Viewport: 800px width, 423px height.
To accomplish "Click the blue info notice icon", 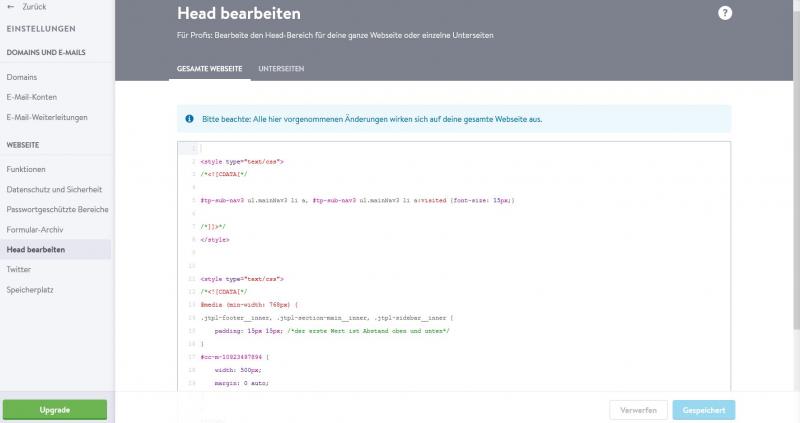I will [x=190, y=119].
